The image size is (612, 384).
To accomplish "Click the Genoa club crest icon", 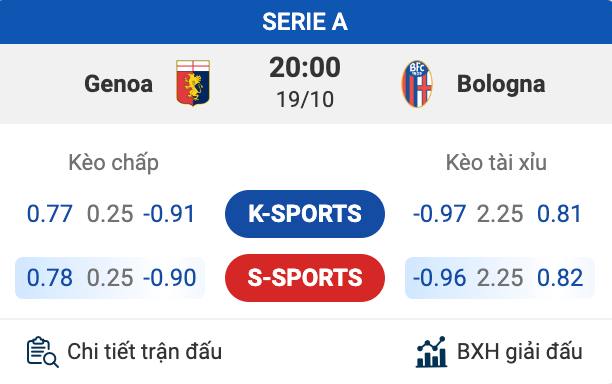I will [193, 83].
